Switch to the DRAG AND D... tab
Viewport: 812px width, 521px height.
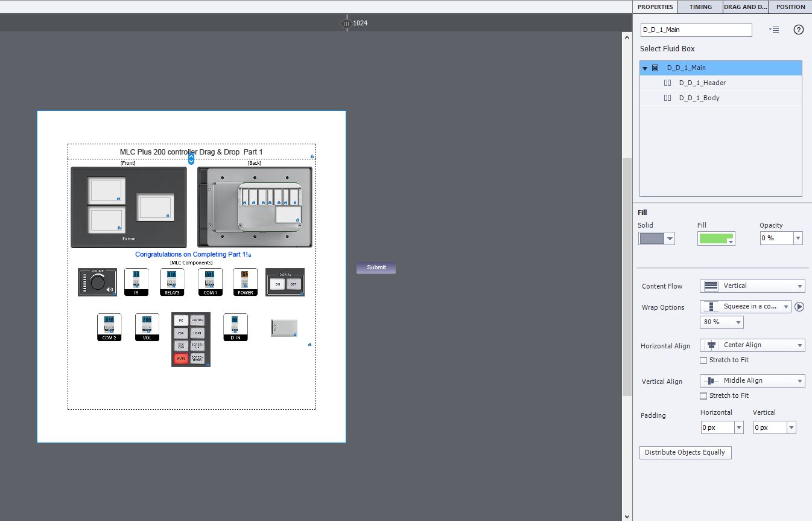(746, 7)
